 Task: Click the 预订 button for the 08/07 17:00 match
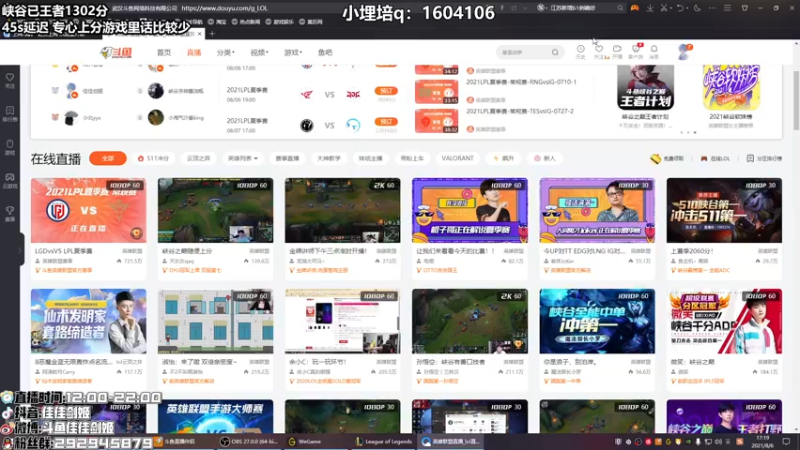pyautogui.click(x=386, y=122)
